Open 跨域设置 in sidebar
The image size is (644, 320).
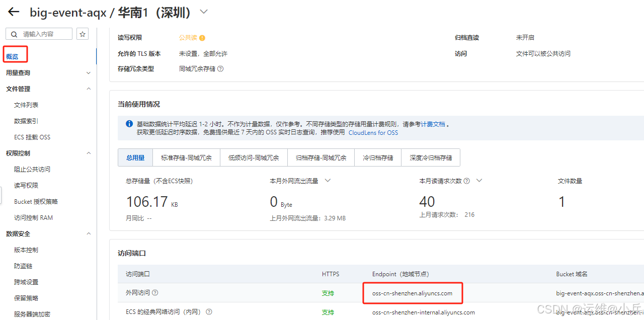click(26, 282)
